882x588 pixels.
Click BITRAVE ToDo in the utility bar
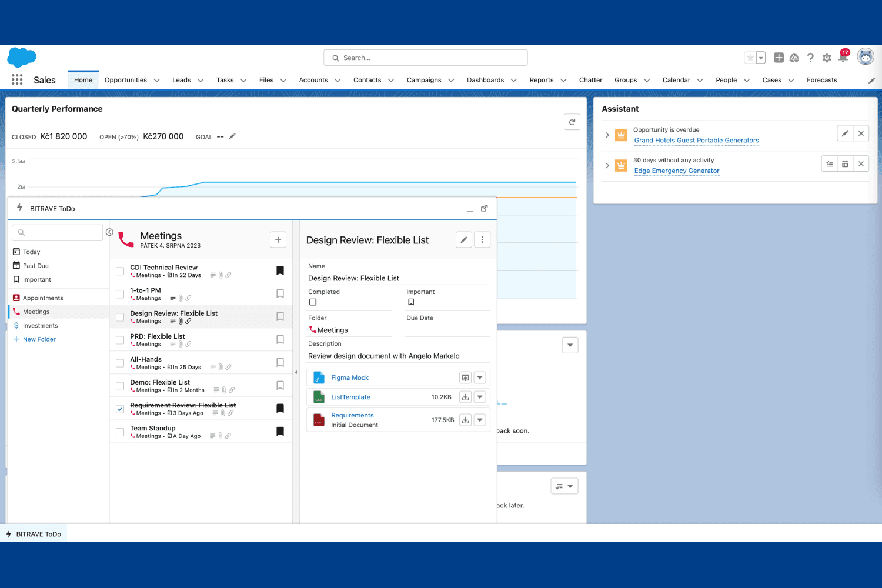pos(34,534)
